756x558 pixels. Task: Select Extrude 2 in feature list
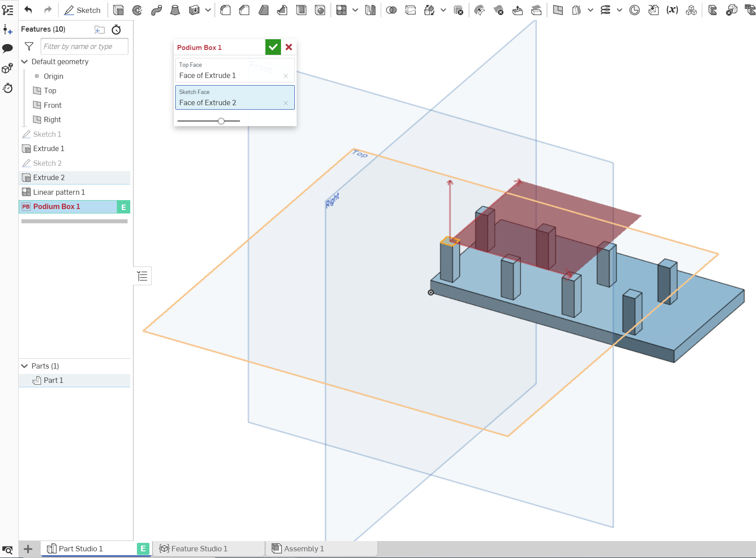(74, 177)
